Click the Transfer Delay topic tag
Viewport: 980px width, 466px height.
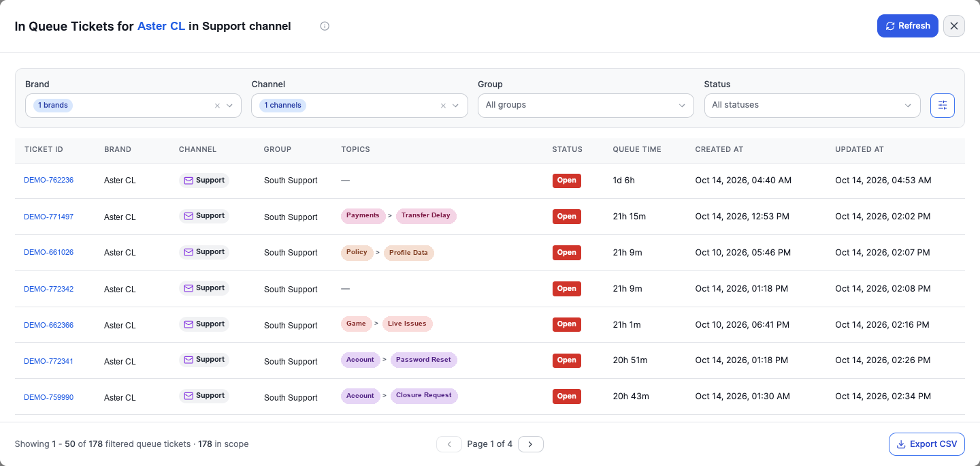coord(426,216)
